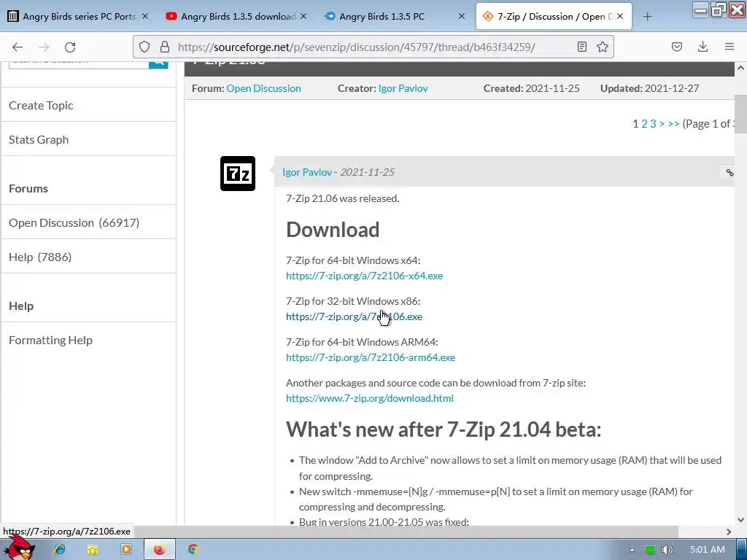Click the taskbar clock showing 5:01 AM
This screenshot has width=747, height=560.
pyautogui.click(x=707, y=550)
